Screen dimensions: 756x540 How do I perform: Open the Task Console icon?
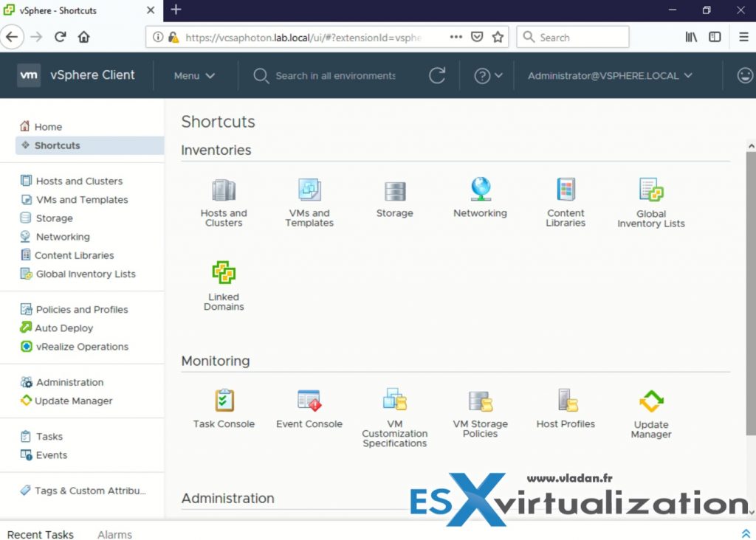[x=223, y=401]
